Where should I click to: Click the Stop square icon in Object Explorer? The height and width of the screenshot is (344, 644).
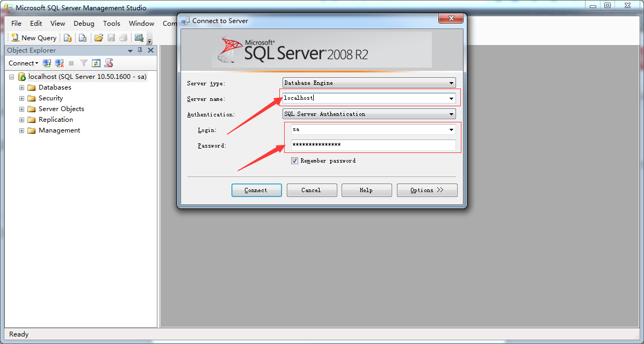pos(71,63)
